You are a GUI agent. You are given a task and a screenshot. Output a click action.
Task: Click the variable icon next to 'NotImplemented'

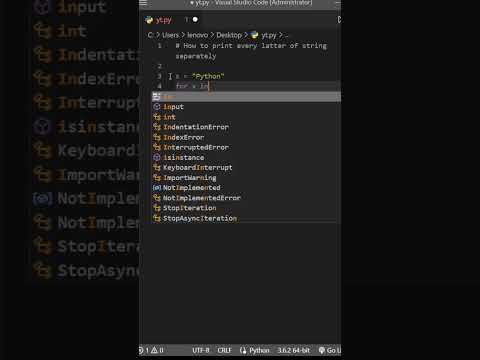[x=157, y=188]
